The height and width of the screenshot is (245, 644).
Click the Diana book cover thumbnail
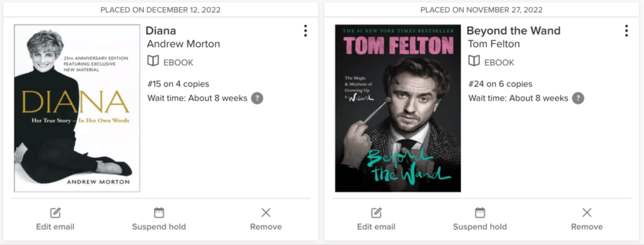click(77, 108)
